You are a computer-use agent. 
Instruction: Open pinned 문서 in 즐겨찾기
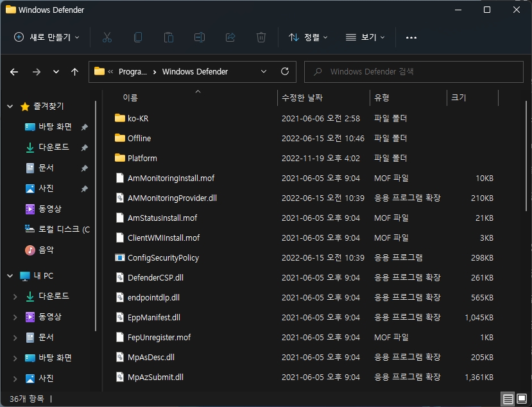pyautogui.click(x=46, y=168)
